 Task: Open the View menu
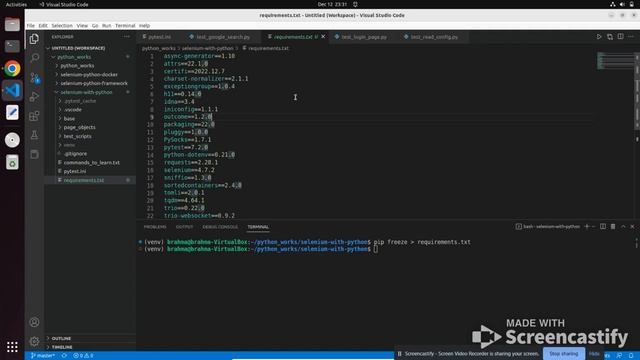[82, 25]
